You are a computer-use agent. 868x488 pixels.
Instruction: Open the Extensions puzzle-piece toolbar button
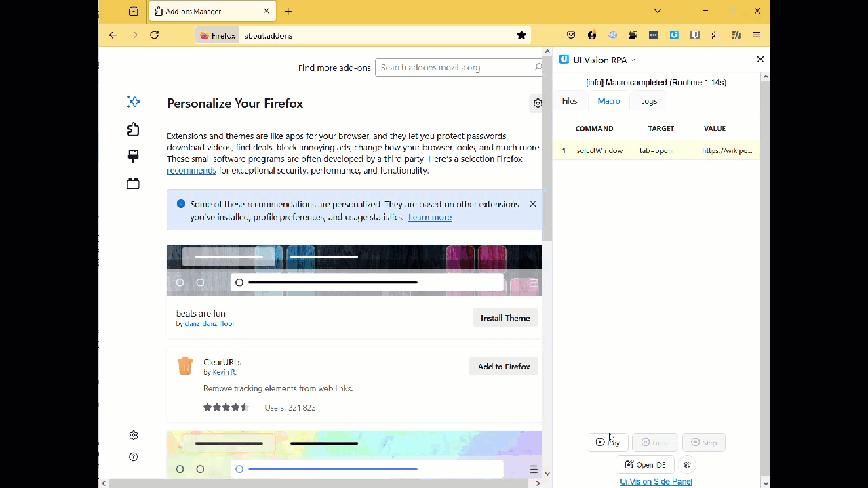716,35
